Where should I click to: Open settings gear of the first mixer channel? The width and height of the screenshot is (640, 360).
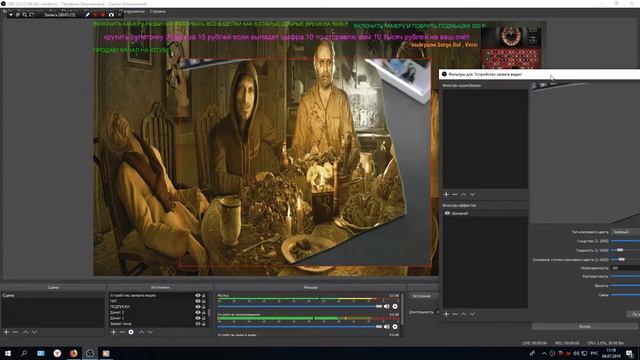pyautogui.click(x=395, y=306)
